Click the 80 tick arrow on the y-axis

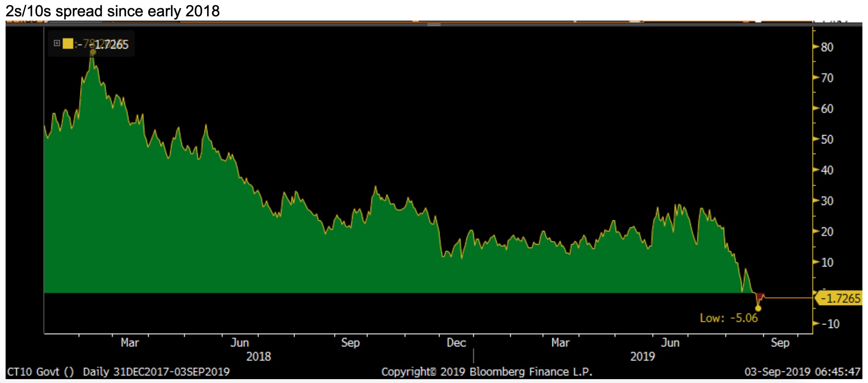[x=816, y=47]
